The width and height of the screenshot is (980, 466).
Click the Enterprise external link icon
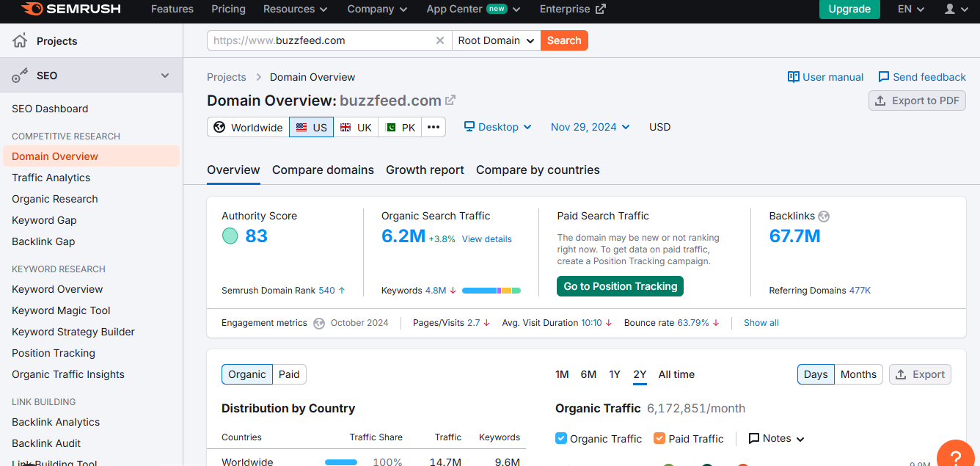[x=601, y=10]
